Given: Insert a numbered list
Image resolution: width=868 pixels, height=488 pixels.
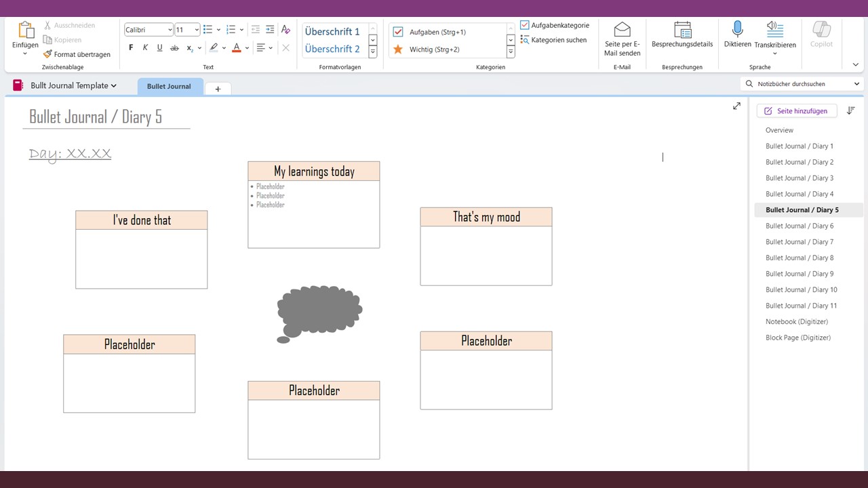Looking at the screenshot, I should (231, 29).
